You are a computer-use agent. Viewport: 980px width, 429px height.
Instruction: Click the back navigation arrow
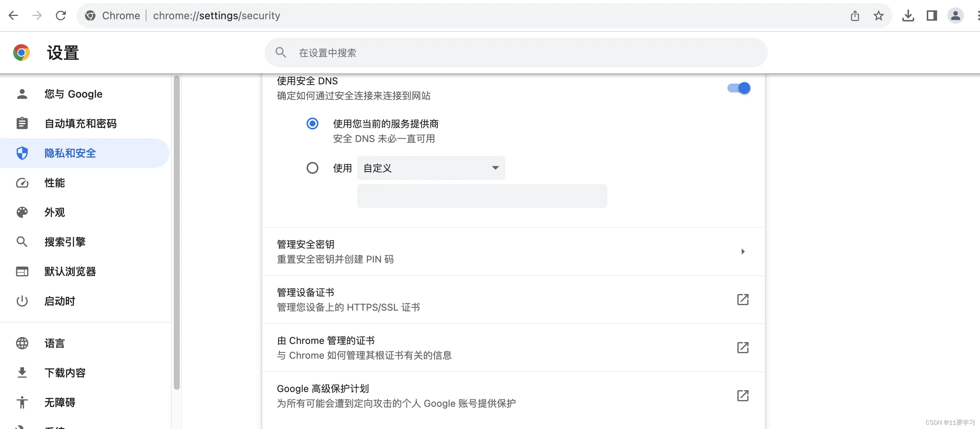14,16
